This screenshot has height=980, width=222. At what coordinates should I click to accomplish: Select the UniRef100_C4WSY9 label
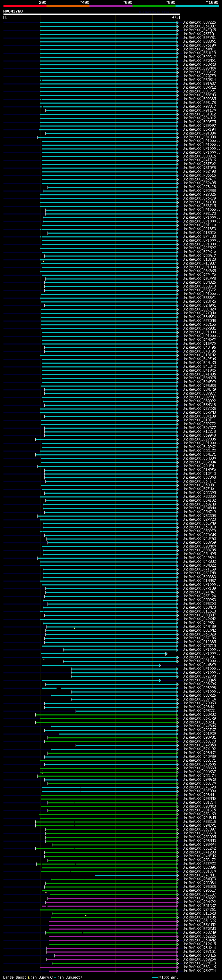pos(199,665)
